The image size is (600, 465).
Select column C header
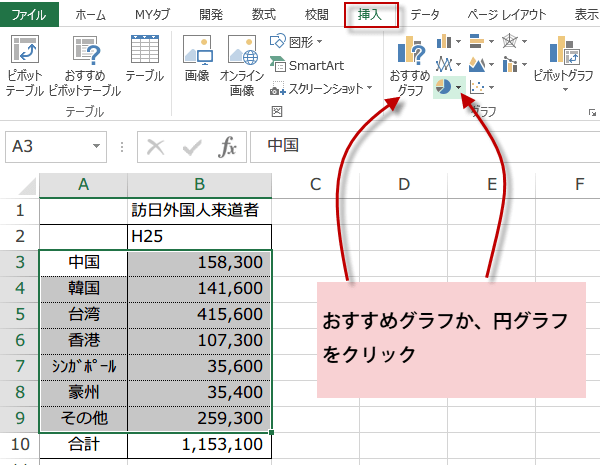[x=316, y=185]
